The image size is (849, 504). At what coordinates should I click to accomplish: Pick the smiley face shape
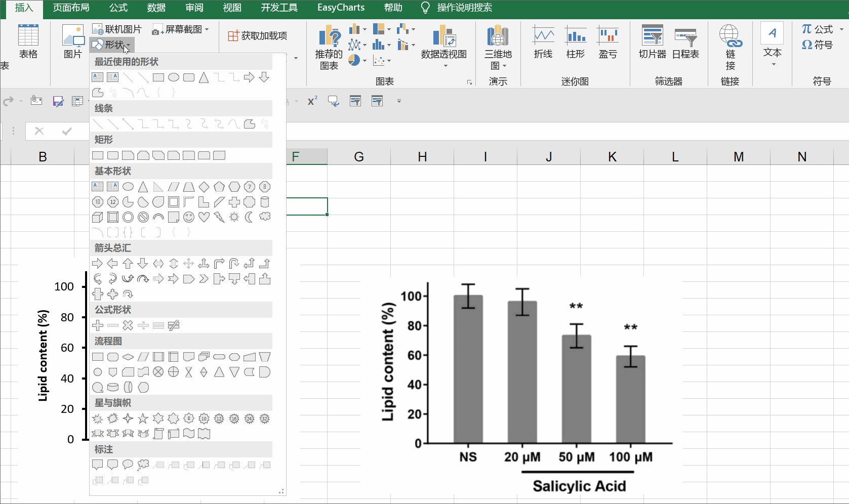(x=189, y=217)
